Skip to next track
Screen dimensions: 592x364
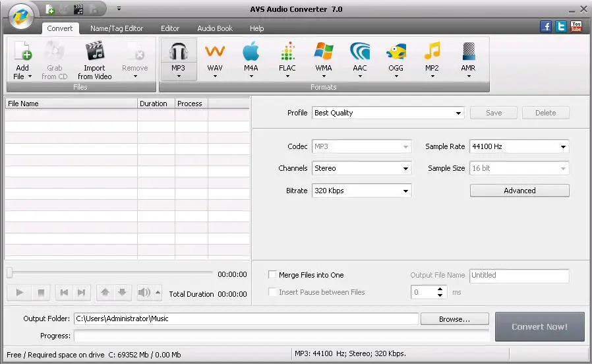coord(81,292)
